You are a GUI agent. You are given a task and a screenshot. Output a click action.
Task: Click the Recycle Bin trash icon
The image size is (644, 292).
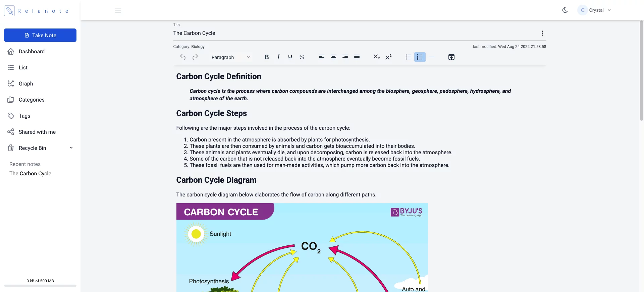[11, 148]
